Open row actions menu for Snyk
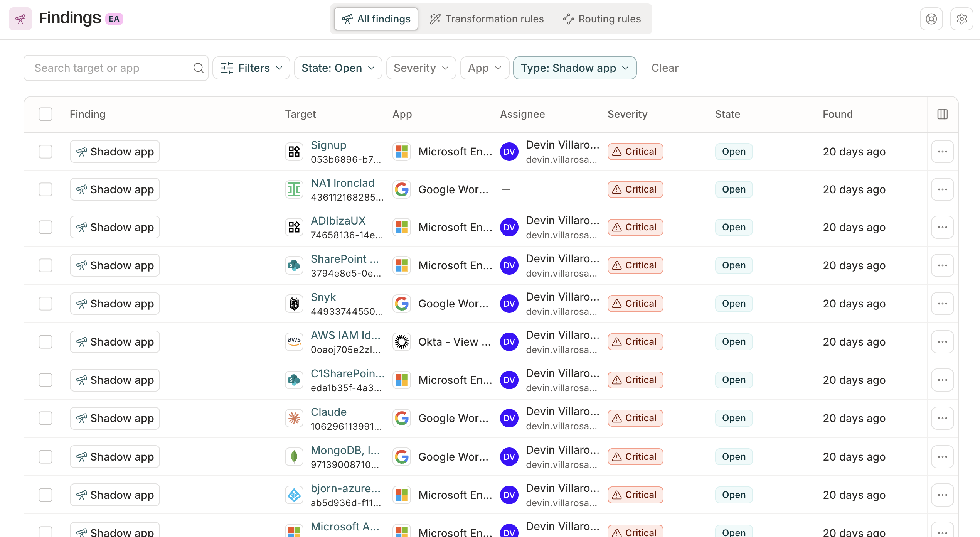This screenshot has height=537, width=980. click(x=942, y=304)
